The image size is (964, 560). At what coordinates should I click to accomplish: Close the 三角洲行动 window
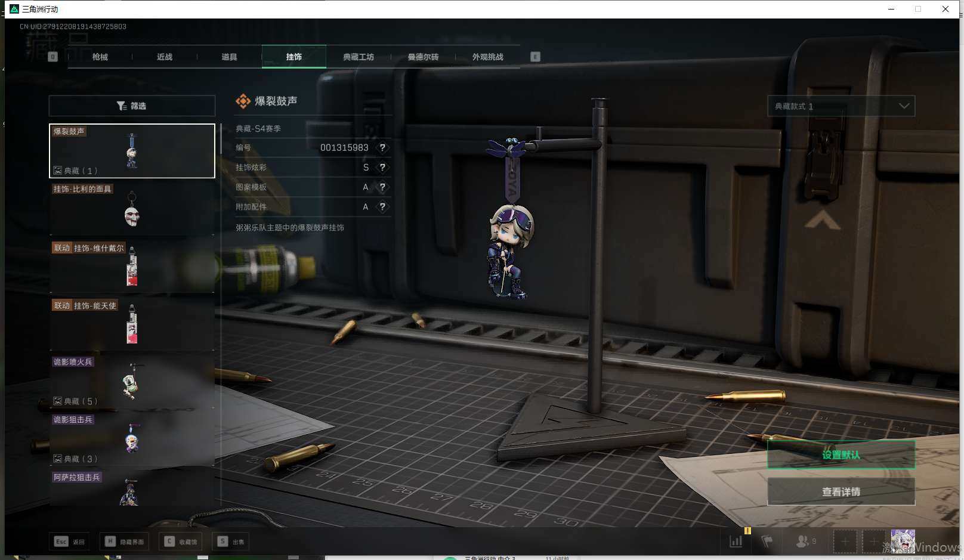(946, 9)
